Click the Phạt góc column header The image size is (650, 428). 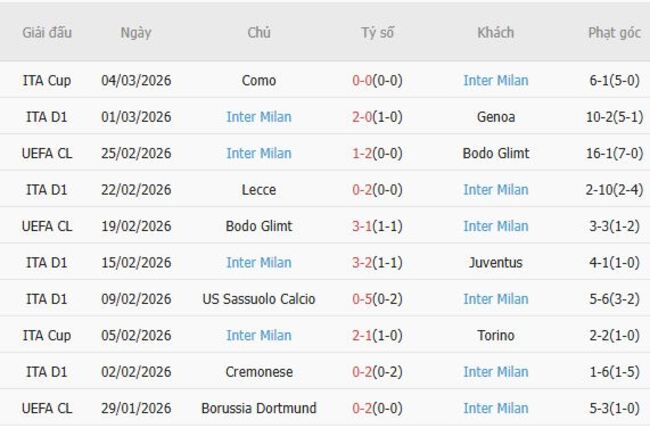coord(614,32)
